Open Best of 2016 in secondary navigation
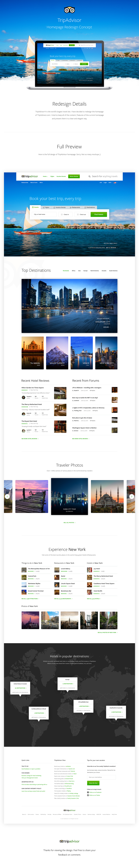 pos(34,182)
